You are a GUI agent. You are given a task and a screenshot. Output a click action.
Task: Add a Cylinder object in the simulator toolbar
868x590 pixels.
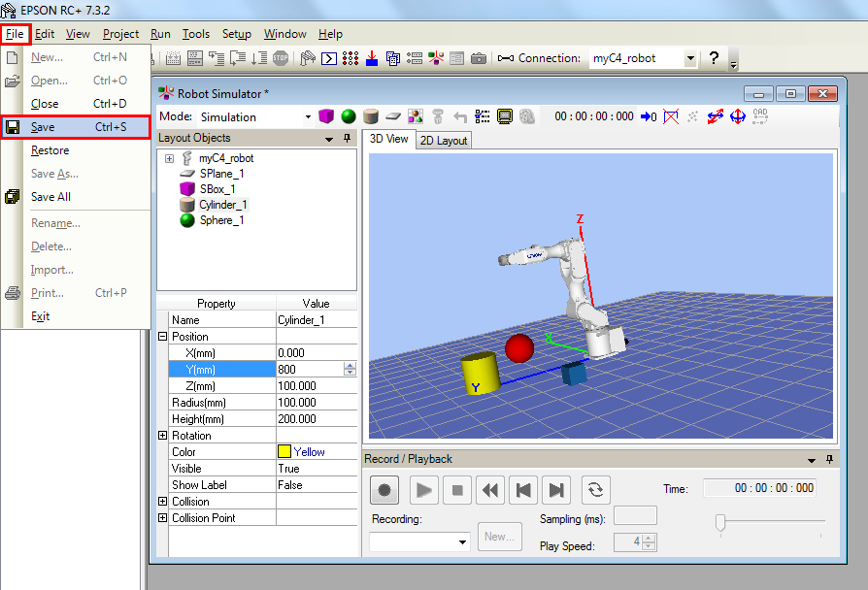pos(371,115)
